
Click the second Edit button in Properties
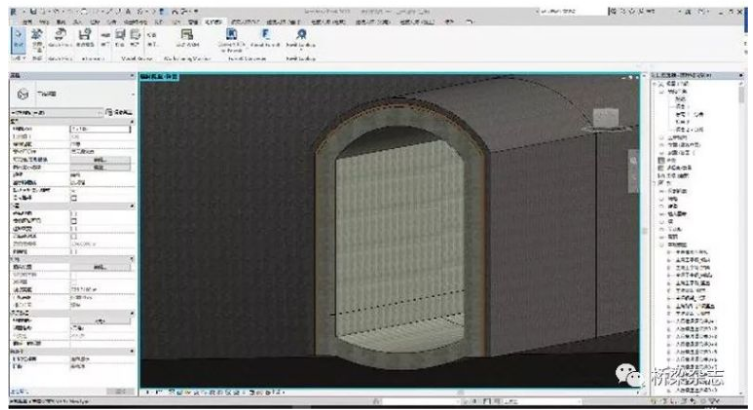[100, 167]
